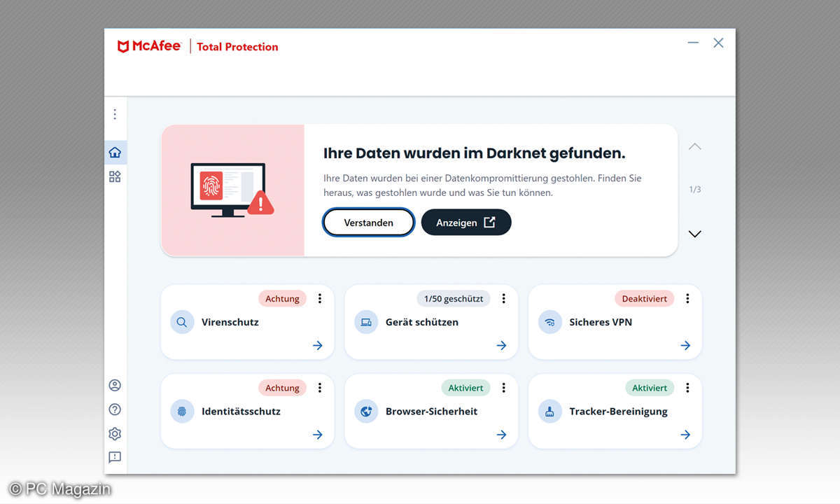Open Browser-Sicherheit card via its arrow

click(501, 435)
